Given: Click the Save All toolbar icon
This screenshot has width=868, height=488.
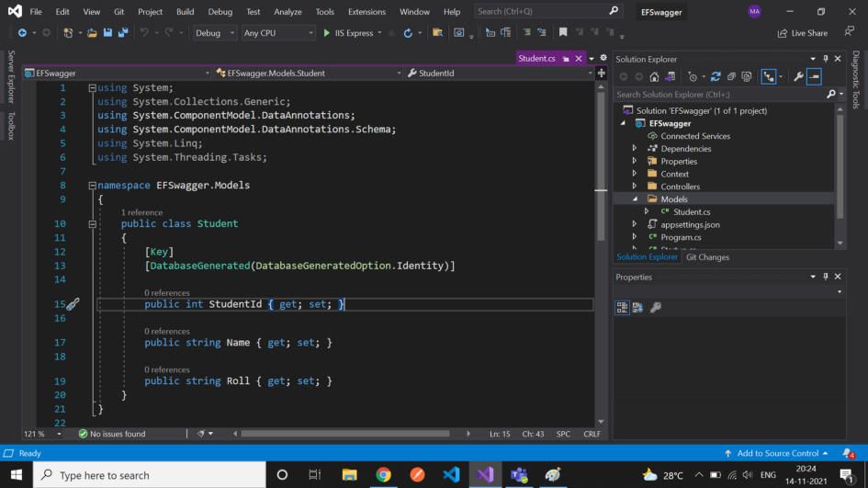Looking at the screenshot, I should point(123,33).
